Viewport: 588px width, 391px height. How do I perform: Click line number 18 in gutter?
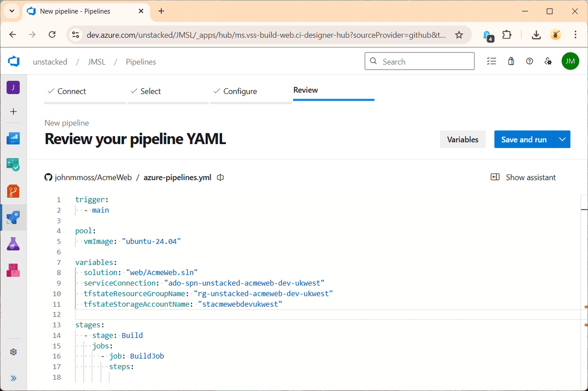[x=57, y=377]
